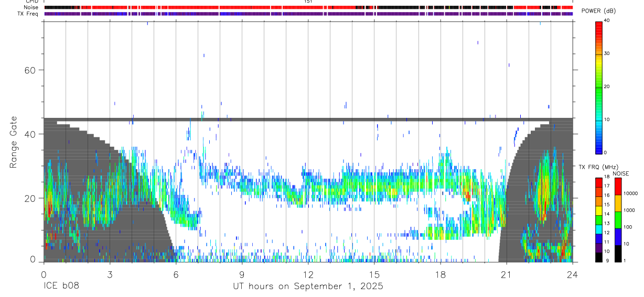This screenshot has height=297, width=644.
Task: Click the Range Gate axis title
Action: pyautogui.click(x=13, y=141)
